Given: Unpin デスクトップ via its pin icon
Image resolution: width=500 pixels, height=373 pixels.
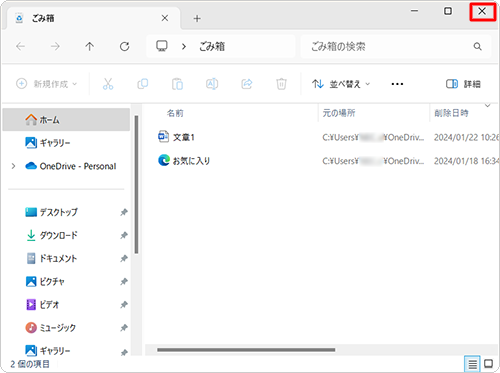Looking at the screenshot, I should [x=124, y=212].
